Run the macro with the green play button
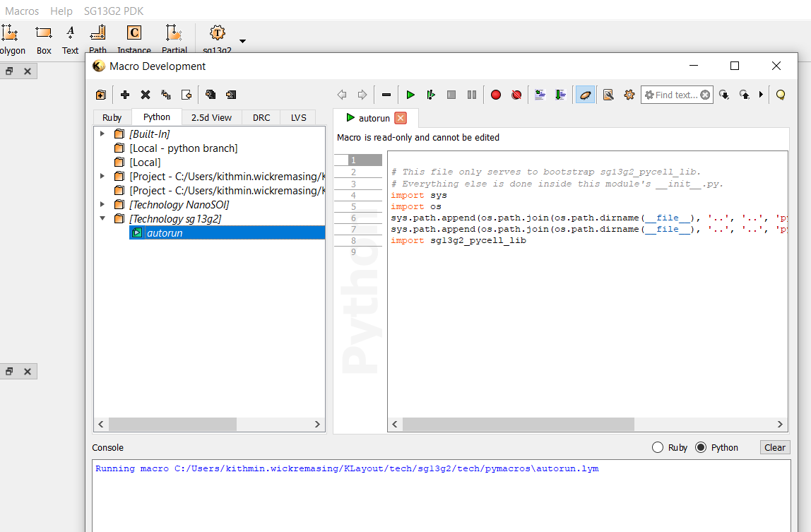 [410, 95]
